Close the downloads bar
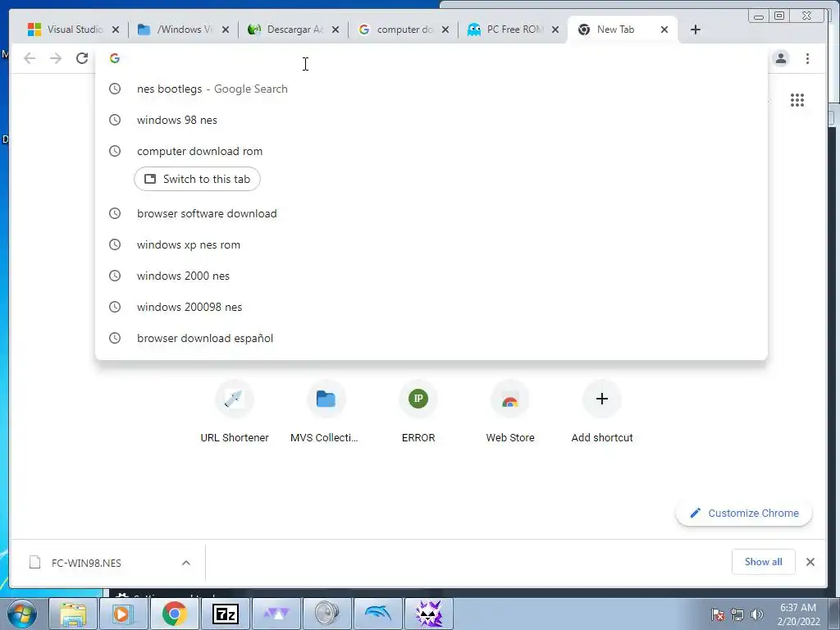The height and width of the screenshot is (630, 840). coord(810,562)
